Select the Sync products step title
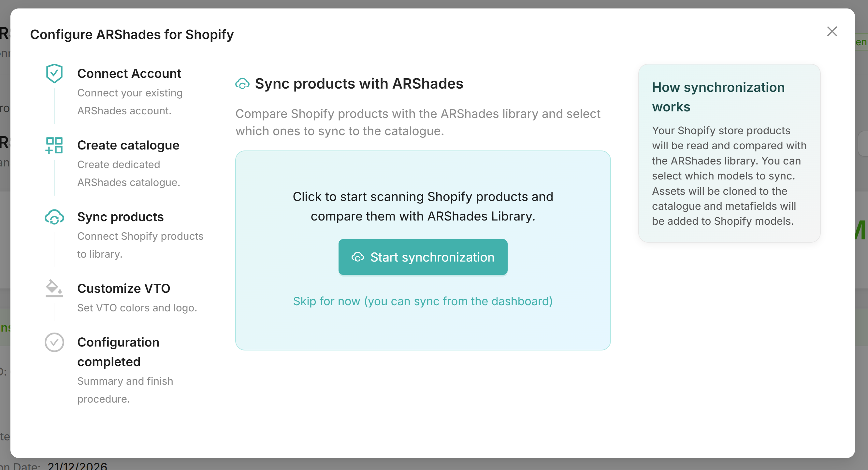868x470 pixels. pyautogui.click(x=120, y=217)
